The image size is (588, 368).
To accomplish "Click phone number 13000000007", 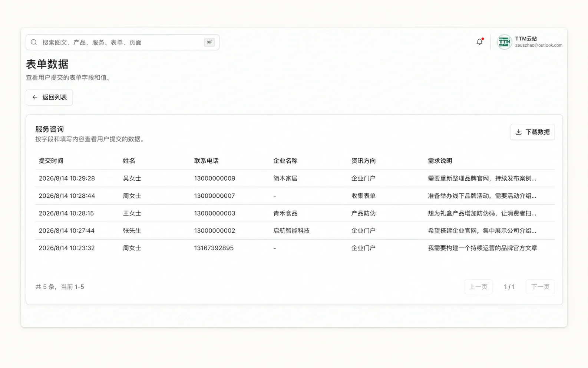I will [214, 196].
